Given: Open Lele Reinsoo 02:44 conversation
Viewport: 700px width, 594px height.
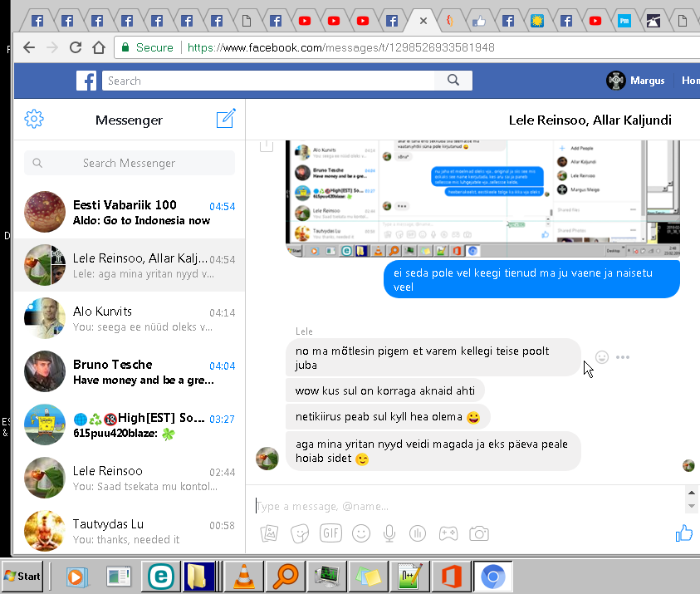Looking at the screenshot, I should (x=130, y=478).
